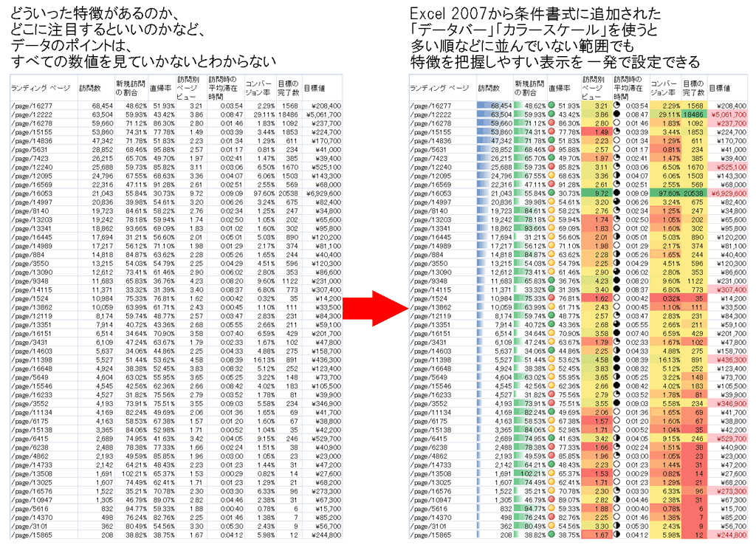This screenshot has height=545, width=756.
Task: Click red traffic light icon in /page/14370 row
Action: [x=551, y=517]
